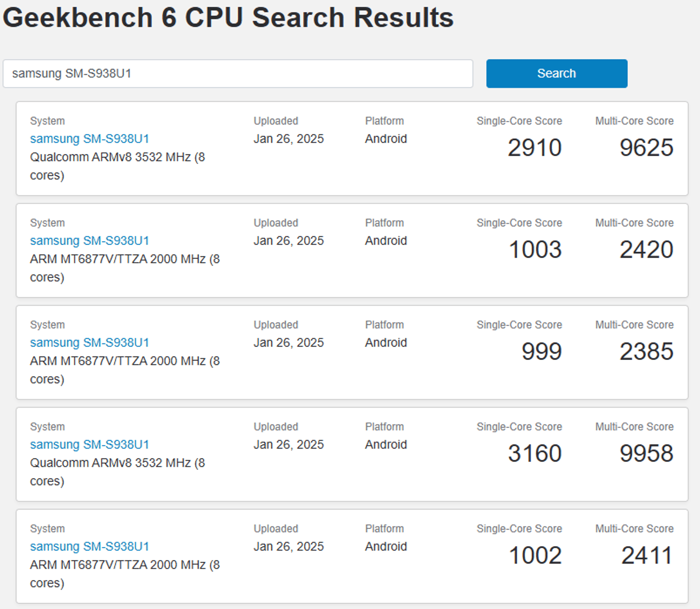This screenshot has height=609, width=700.
Task: Click the Search button
Action: click(556, 73)
